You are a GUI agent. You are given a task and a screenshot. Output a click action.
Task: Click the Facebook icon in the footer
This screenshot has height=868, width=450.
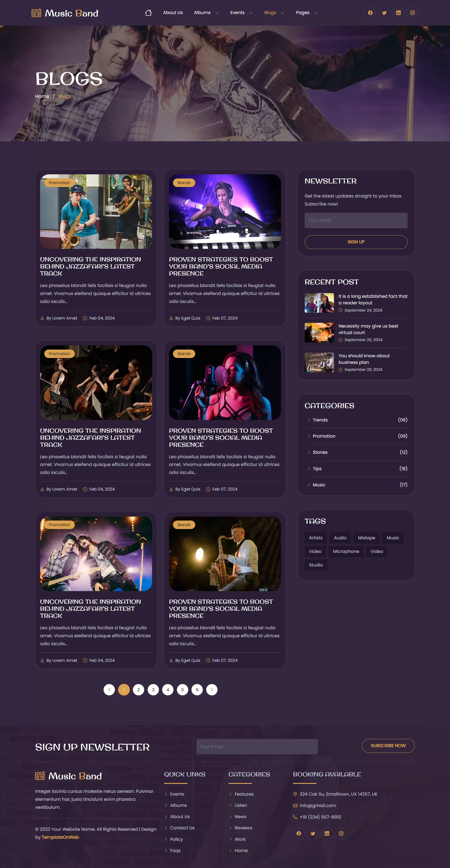[x=299, y=833]
